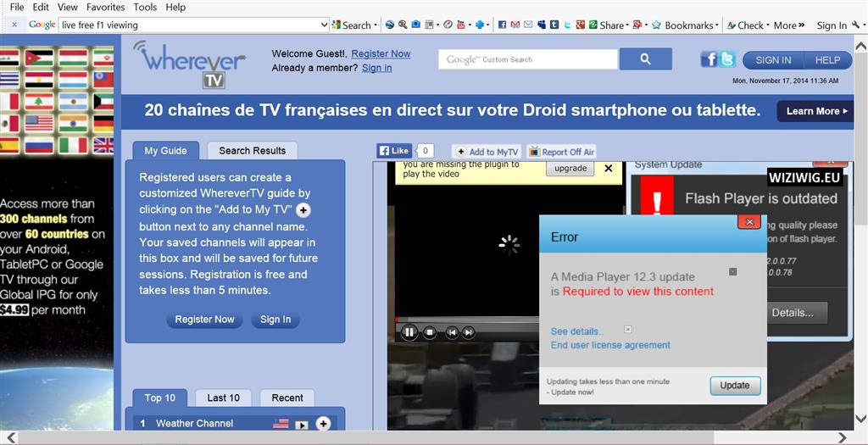Open the Share dropdown in the toolbar

pos(627,25)
